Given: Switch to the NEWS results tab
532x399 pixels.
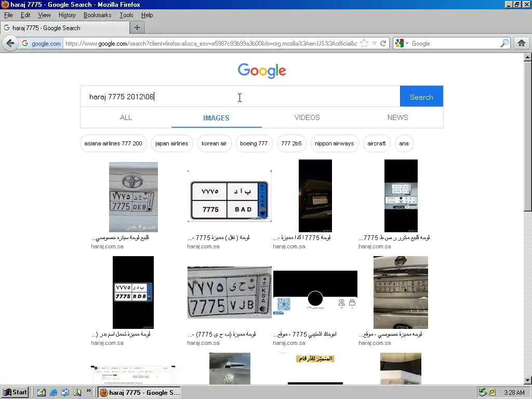Looking at the screenshot, I should (397, 118).
